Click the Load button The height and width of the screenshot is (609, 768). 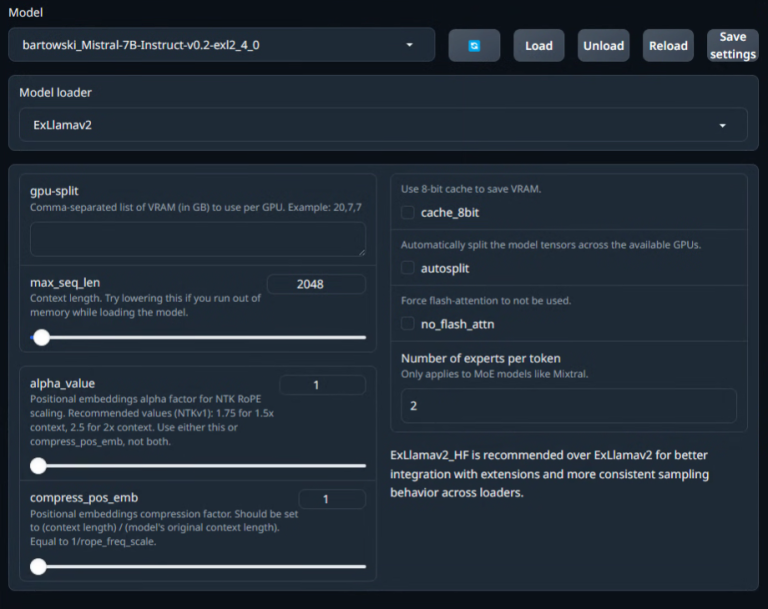pos(539,46)
